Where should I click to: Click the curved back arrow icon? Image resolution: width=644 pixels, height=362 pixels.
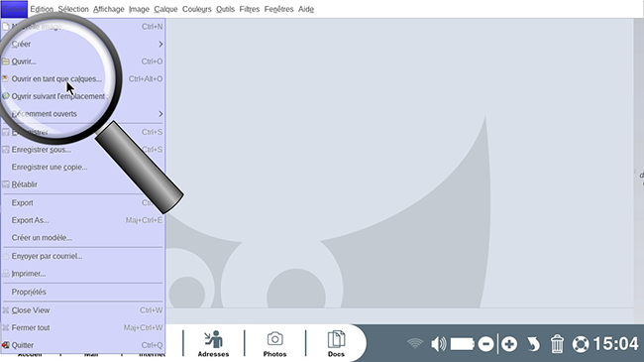[533, 344]
